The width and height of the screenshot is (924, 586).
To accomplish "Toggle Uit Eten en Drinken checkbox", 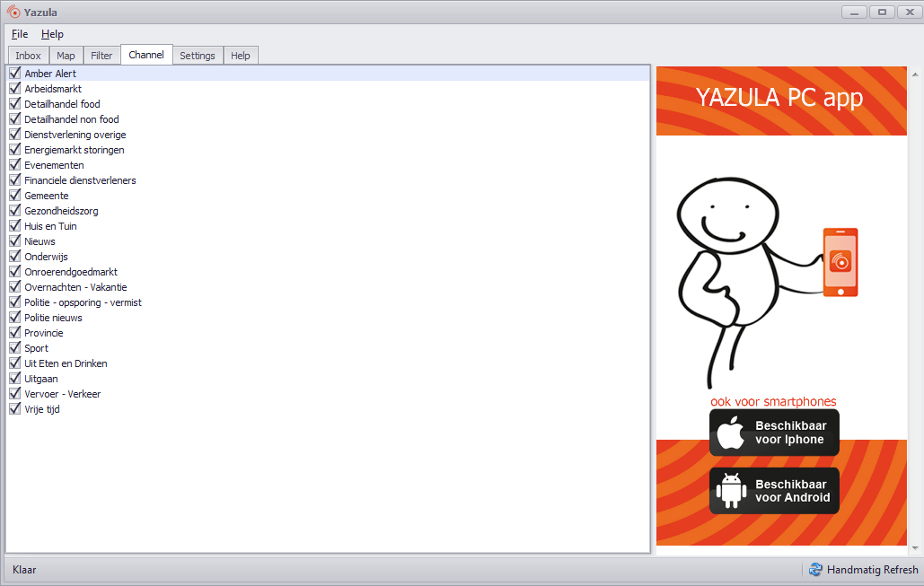I will (x=15, y=363).
